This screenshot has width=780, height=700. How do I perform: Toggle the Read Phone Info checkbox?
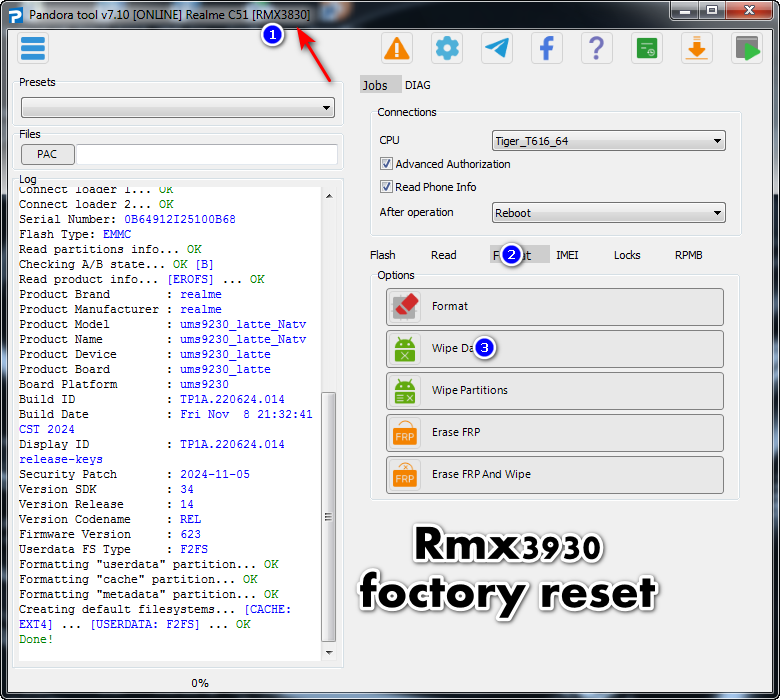pos(386,187)
